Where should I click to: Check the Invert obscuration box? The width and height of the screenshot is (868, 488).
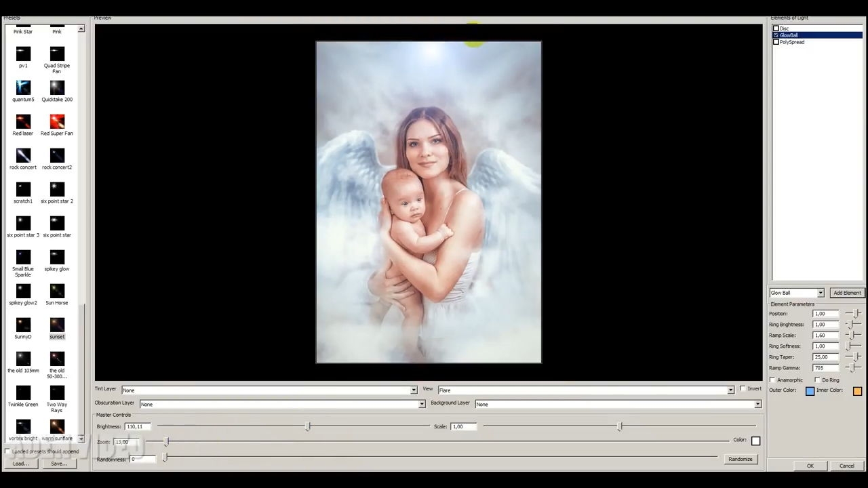743,389
